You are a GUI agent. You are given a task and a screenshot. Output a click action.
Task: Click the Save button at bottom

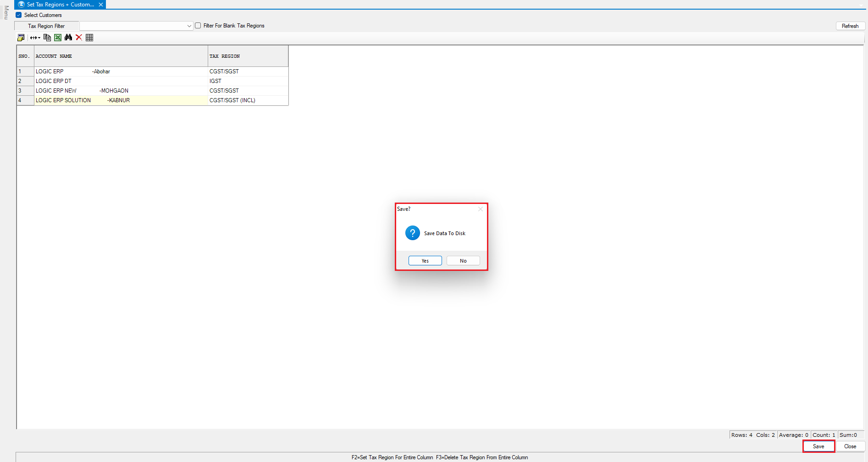coord(818,446)
